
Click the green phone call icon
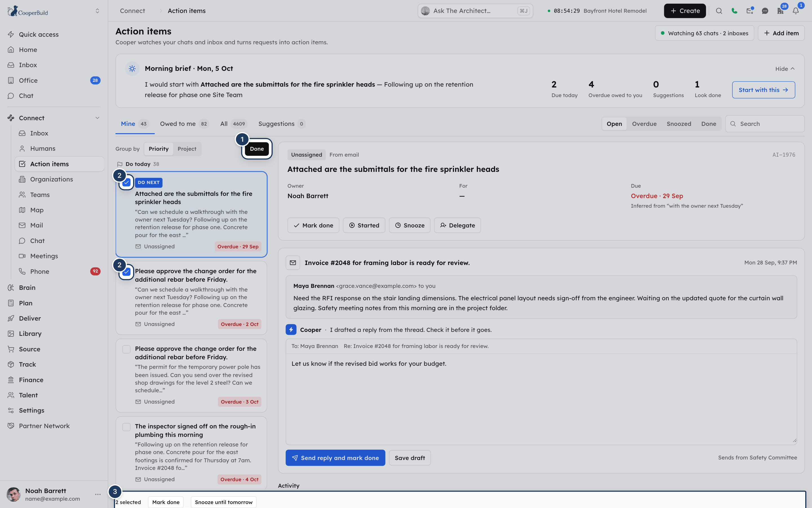(734, 11)
